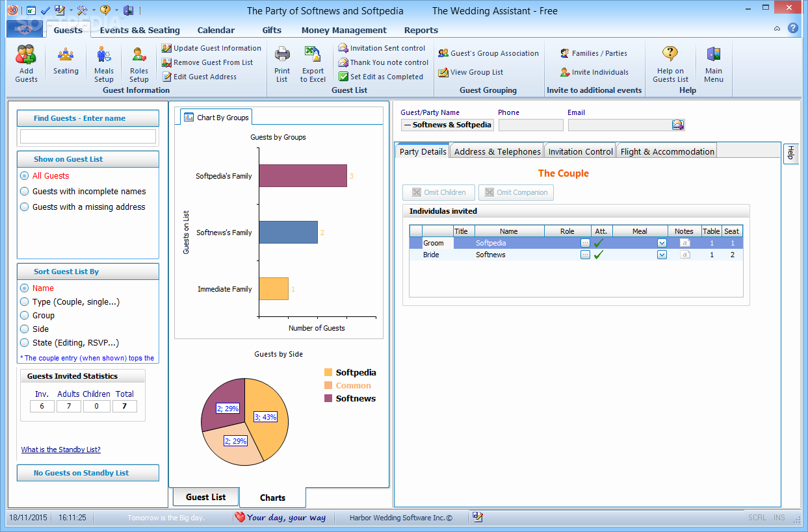808x532 pixels.
Task: Click the notepad quick access icon
Action: (x=60, y=10)
